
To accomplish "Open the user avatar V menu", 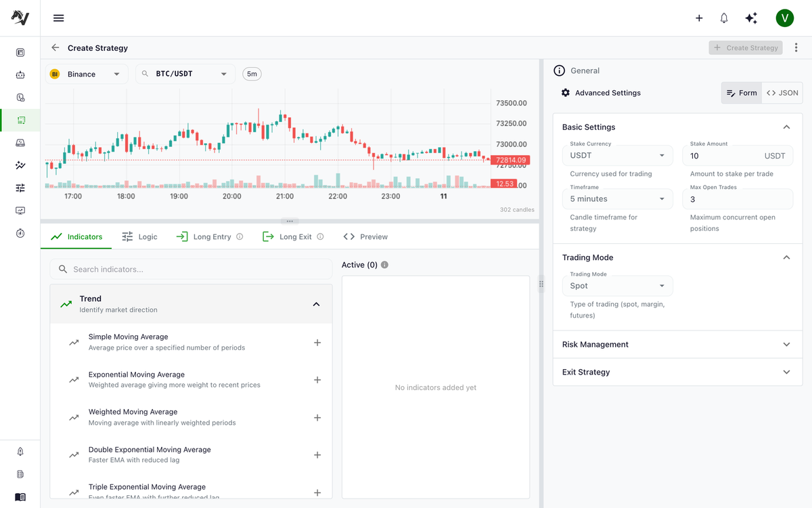I will 784,18.
